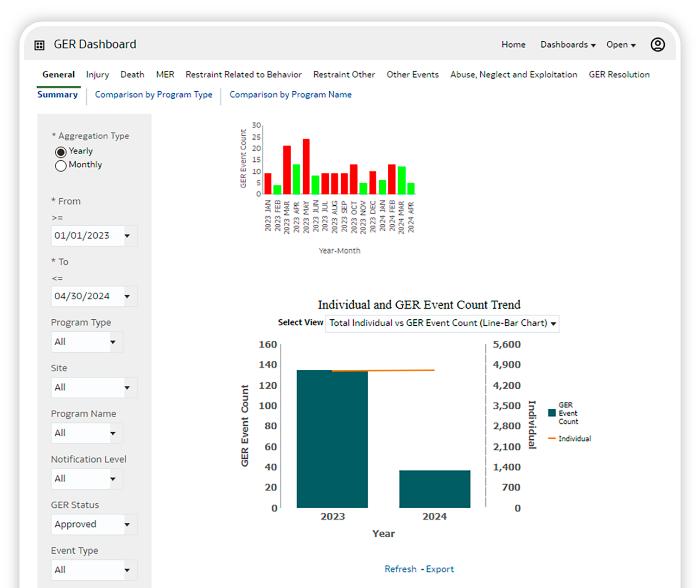Open the user profile icon
This screenshot has width=700, height=588.
click(657, 44)
